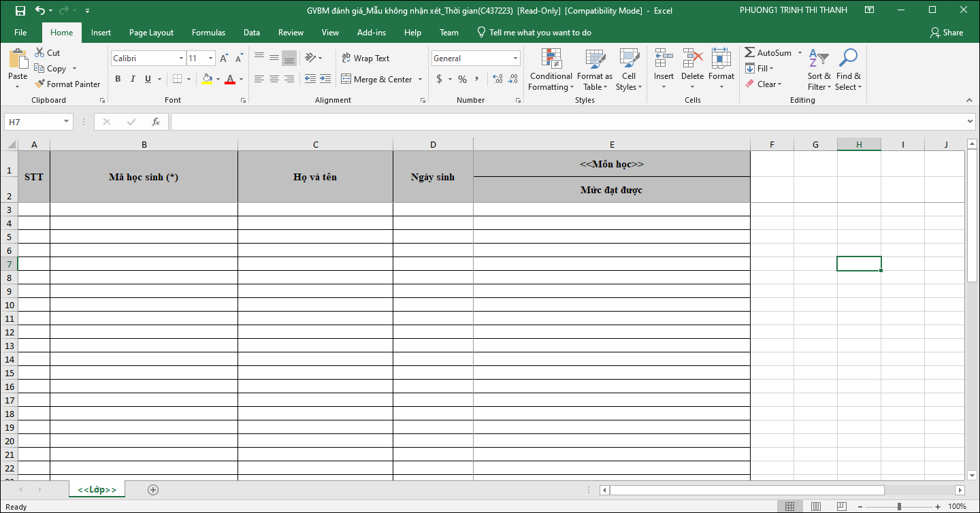
Task: Switch to the Page Layout tab
Action: (151, 33)
